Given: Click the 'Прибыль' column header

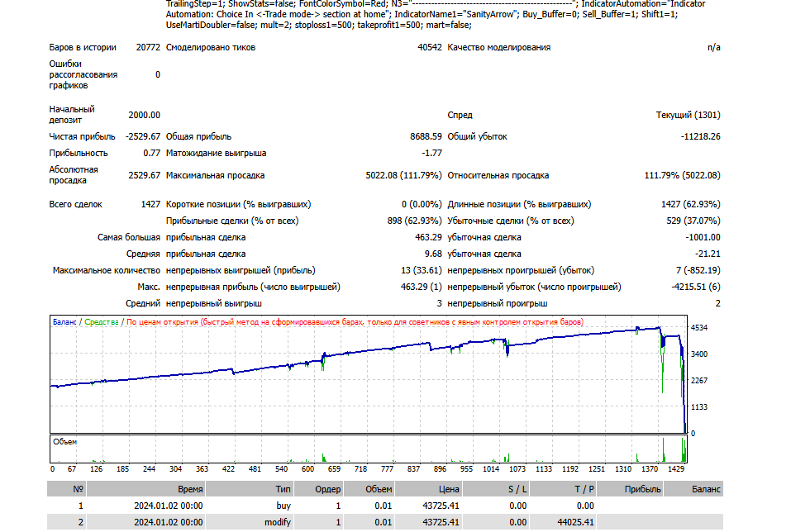Looking at the screenshot, I should [643, 489].
